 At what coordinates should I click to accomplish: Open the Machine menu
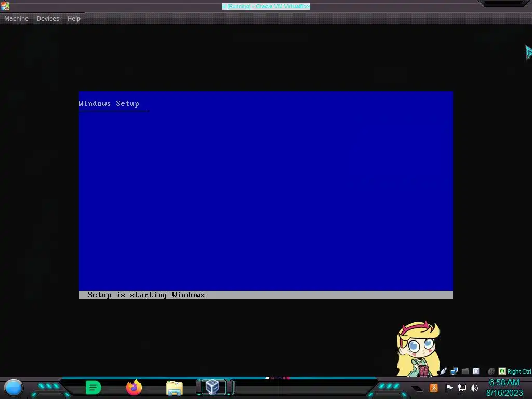click(16, 18)
